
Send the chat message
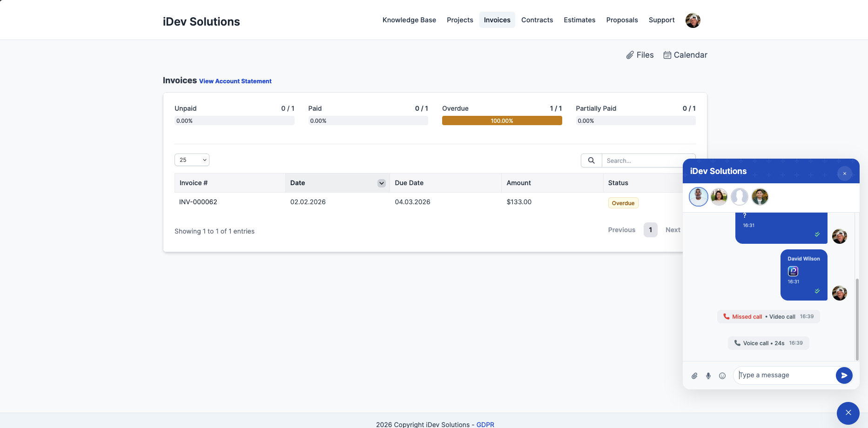tap(844, 375)
